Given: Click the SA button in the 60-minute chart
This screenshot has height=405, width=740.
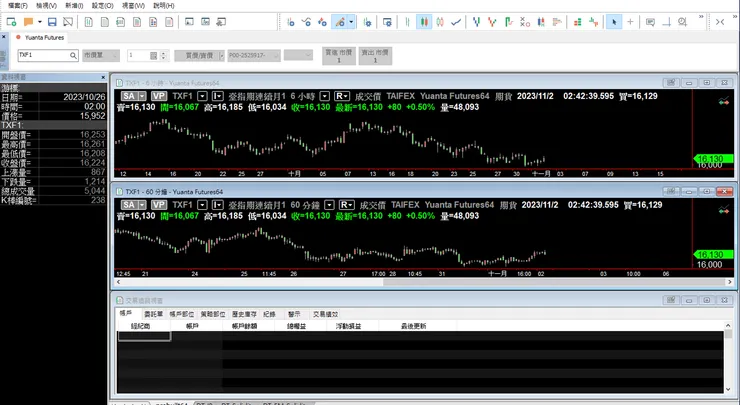Looking at the screenshot, I should click(x=128, y=205).
